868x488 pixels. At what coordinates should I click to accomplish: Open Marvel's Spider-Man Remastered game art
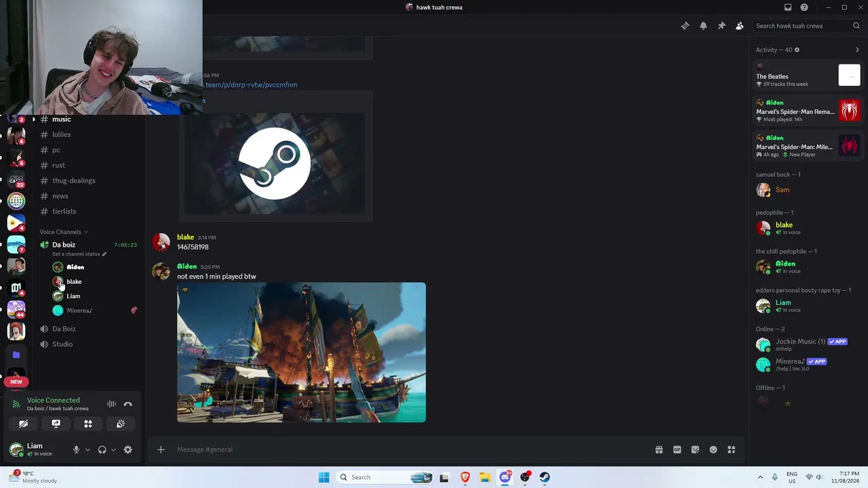tap(849, 110)
